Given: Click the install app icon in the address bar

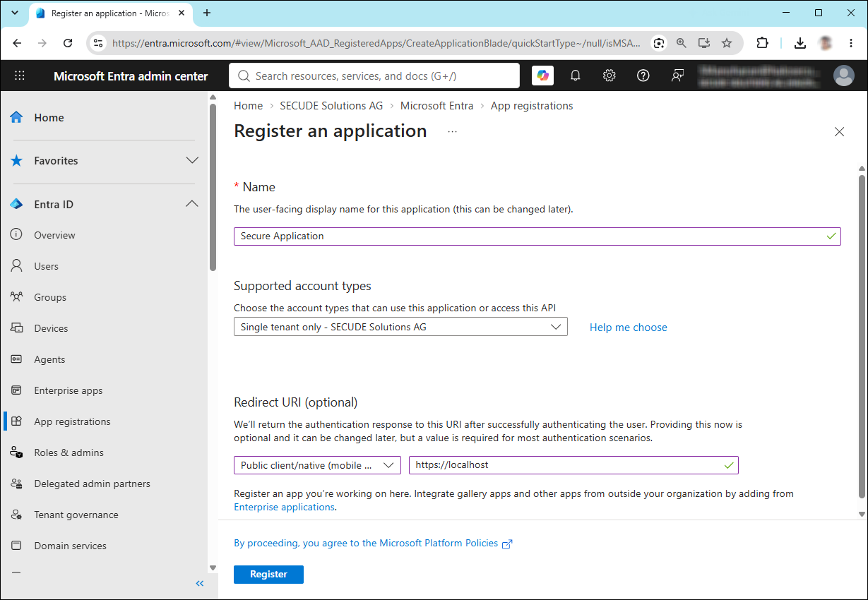Looking at the screenshot, I should 704,43.
